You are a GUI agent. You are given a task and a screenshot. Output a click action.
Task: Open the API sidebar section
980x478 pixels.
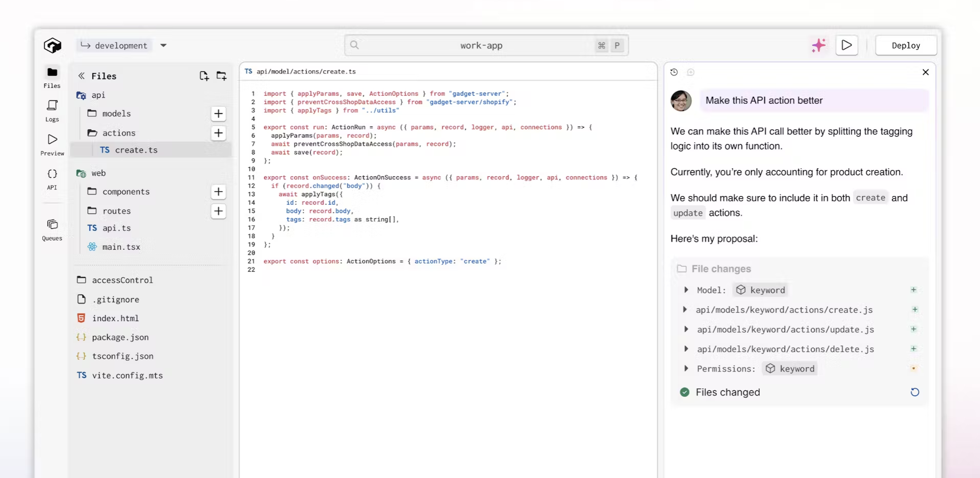(52, 179)
